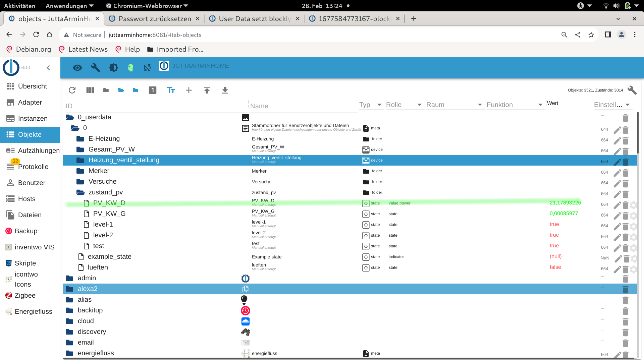Image resolution: width=644 pixels, height=362 pixels.
Task: Select the Objekte menu item in sidebar
Action: [29, 134]
